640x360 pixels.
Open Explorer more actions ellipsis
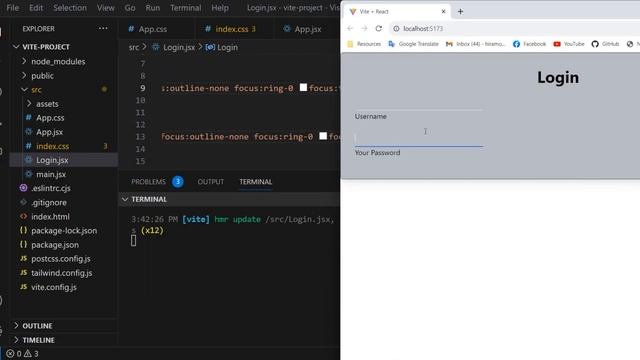[x=103, y=29]
